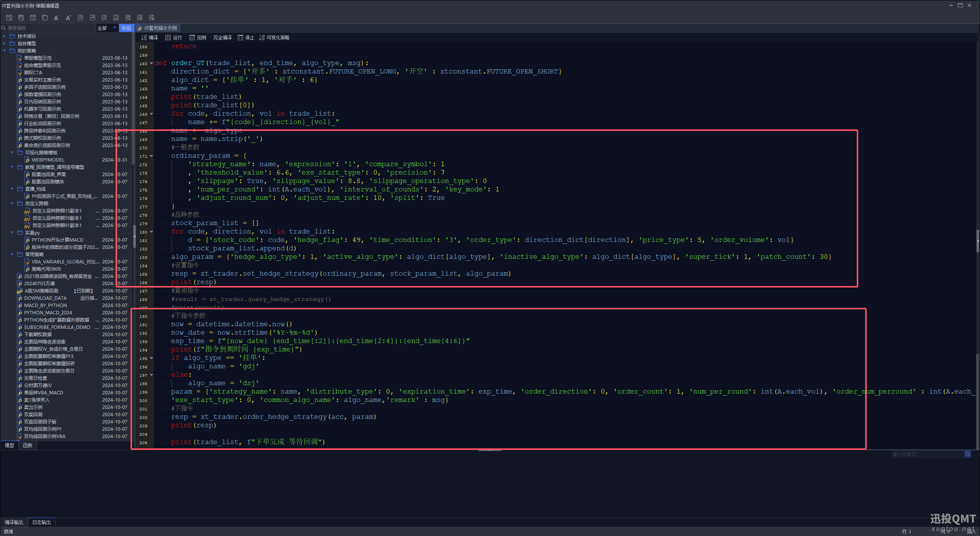Click the Copy document toolbar icon
980x536 pixels.
45,18
